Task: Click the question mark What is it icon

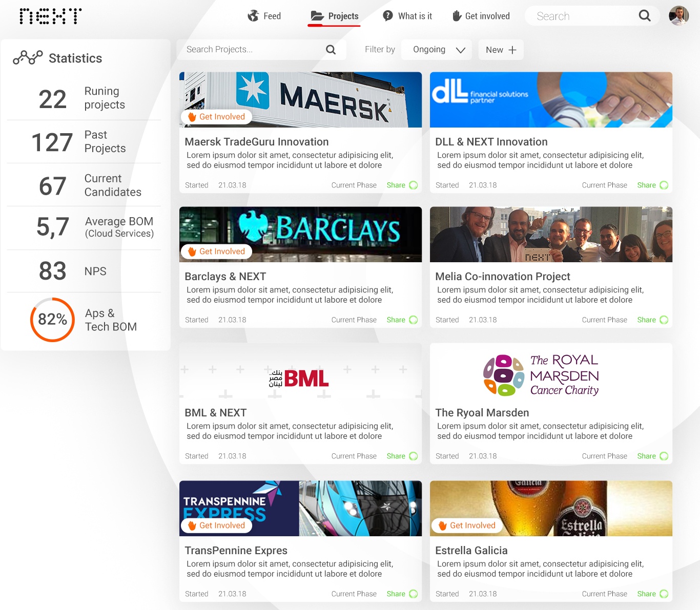Action: (x=388, y=16)
